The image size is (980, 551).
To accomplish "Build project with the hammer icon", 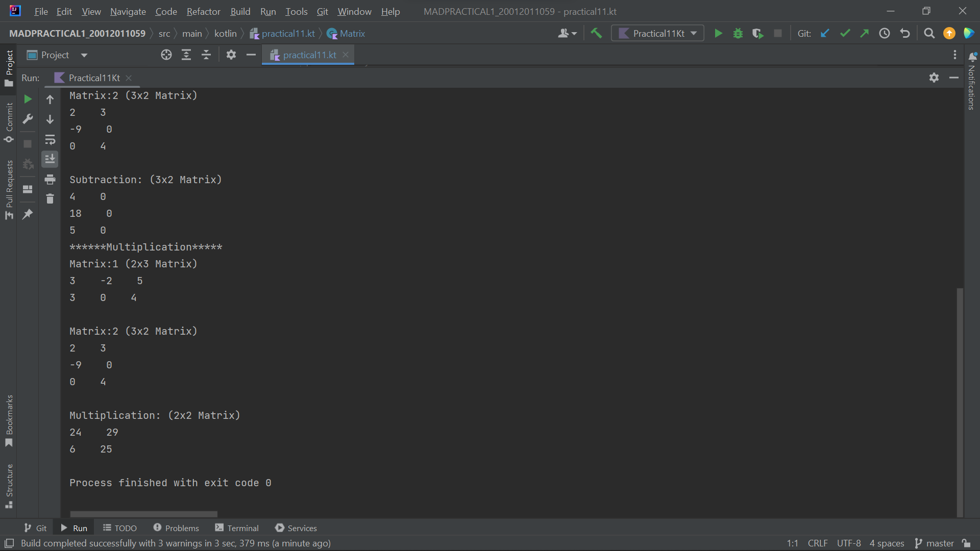I will pyautogui.click(x=596, y=34).
